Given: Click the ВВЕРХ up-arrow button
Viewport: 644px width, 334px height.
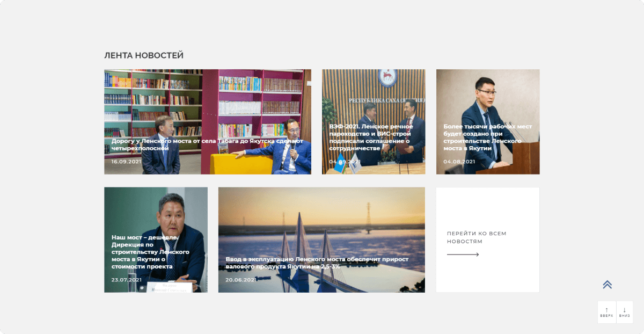Looking at the screenshot, I should 607,312.
